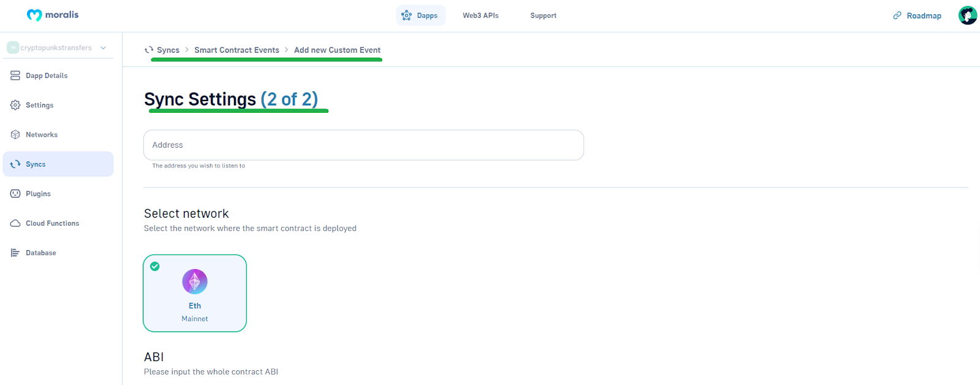Viewport: 980px width, 385px height.
Task: Focus the Address input field
Action: [363, 145]
